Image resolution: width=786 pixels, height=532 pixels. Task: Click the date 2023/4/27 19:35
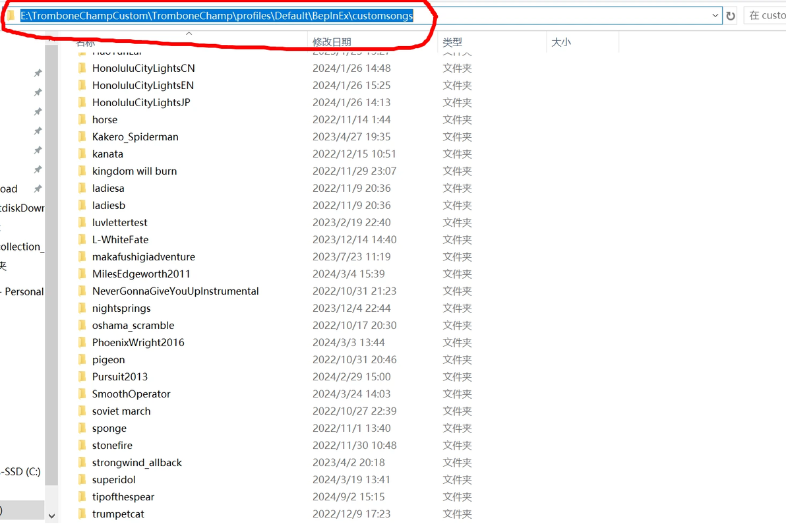(351, 136)
